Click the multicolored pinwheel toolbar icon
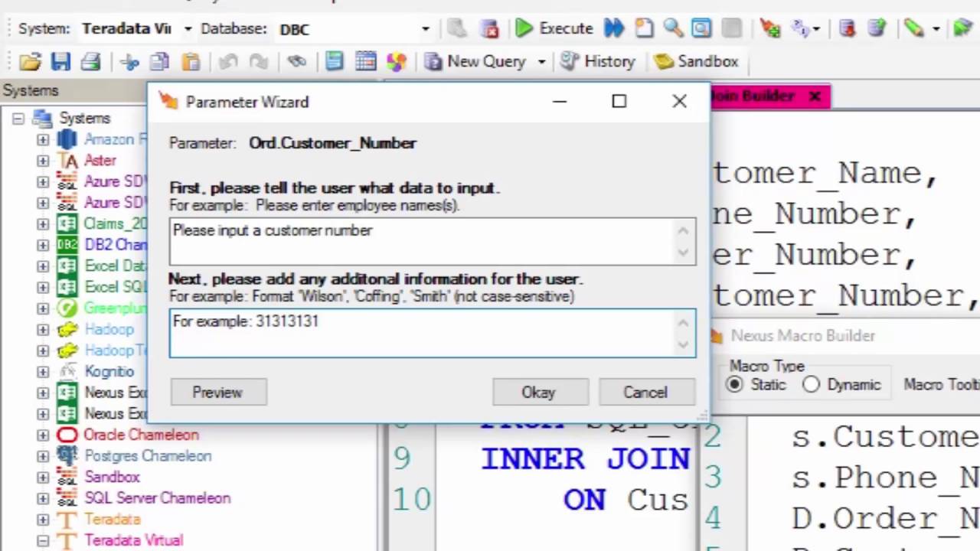The image size is (980, 551). pos(396,61)
